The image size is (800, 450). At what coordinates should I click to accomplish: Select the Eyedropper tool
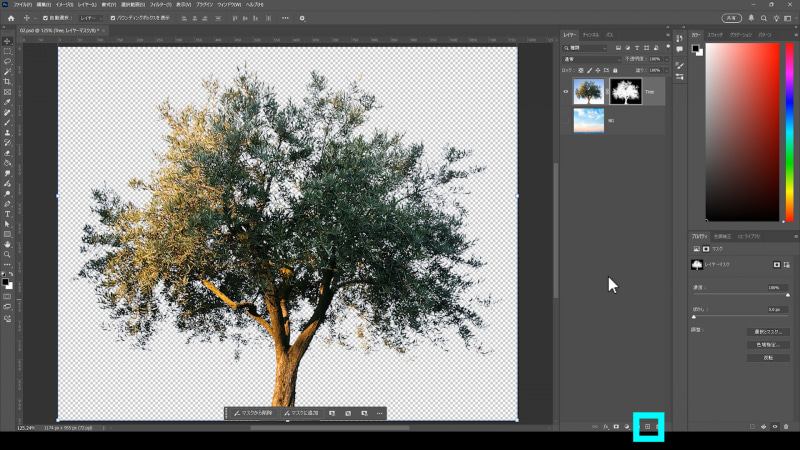click(7, 102)
